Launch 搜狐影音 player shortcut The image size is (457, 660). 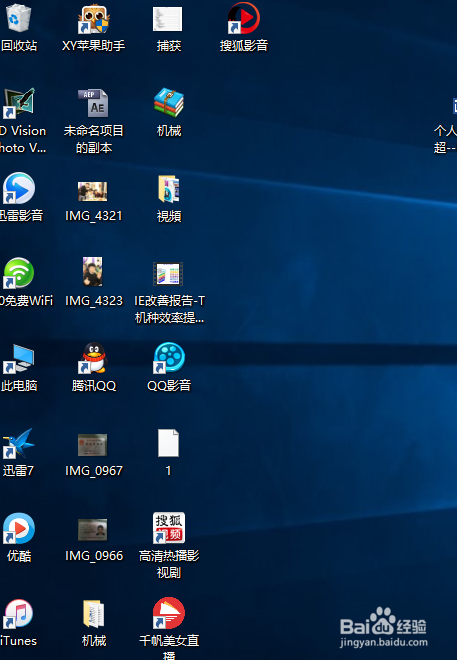pyautogui.click(x=244, y=18)
